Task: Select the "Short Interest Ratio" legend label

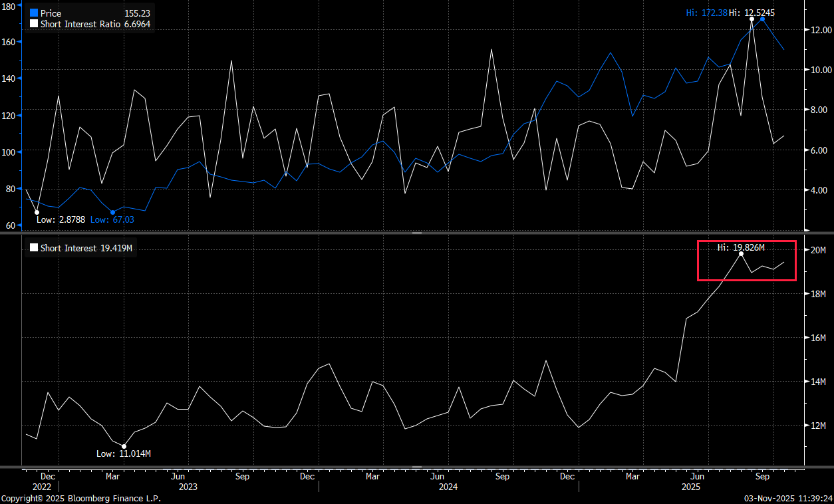Action: [80, 24]
